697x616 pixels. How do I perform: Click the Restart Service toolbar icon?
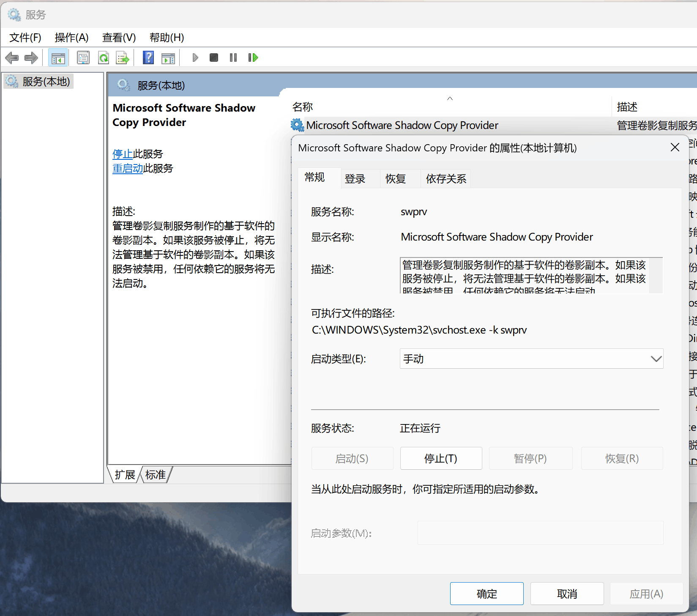(x=253, y=57)
